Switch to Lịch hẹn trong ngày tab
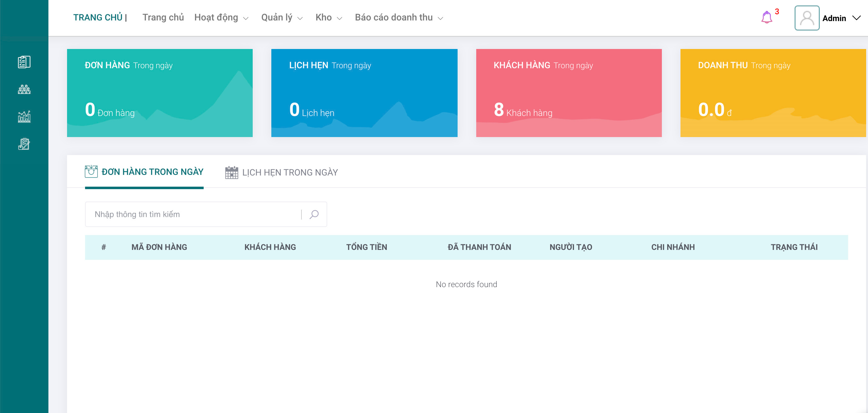Screen dimensions: 868x413 point(281,172)
